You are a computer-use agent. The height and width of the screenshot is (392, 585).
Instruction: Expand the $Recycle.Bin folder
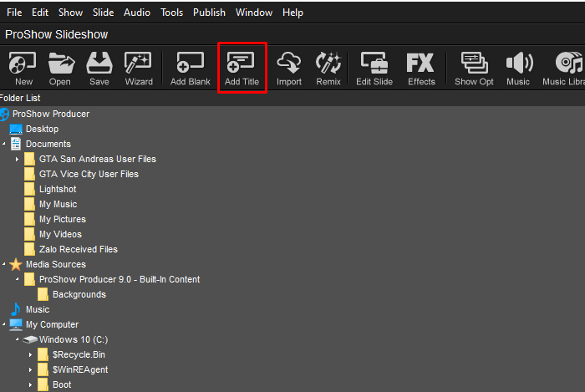click(31, 354)
